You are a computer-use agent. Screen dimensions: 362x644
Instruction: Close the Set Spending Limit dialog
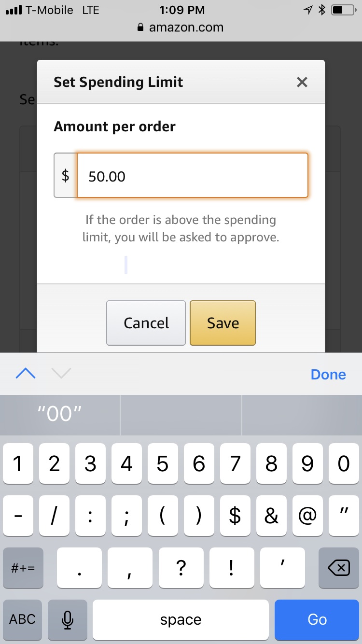click(302, 82)
